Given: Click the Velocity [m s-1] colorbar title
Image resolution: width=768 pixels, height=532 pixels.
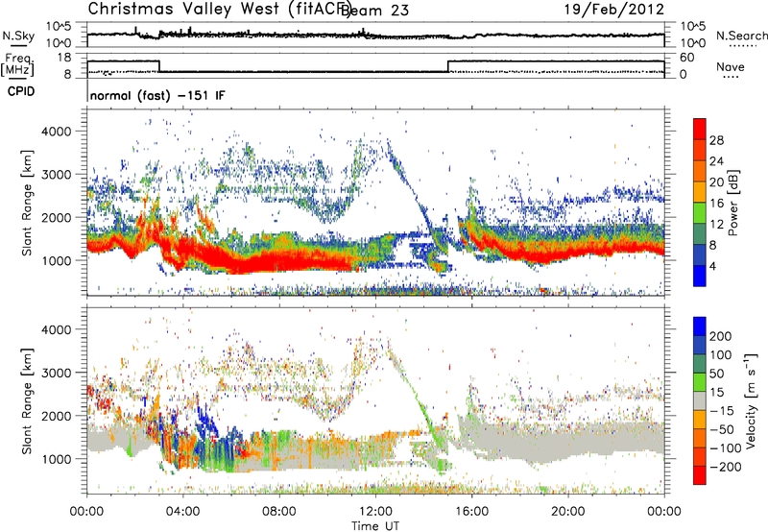Looking at the screenshot, I should tap(750, 401).
